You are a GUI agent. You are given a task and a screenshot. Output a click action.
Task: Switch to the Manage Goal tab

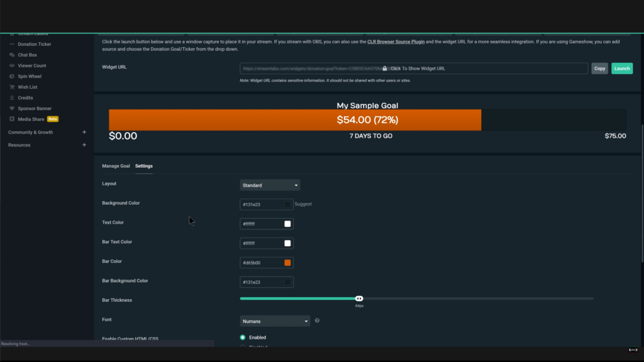point(116,166)
